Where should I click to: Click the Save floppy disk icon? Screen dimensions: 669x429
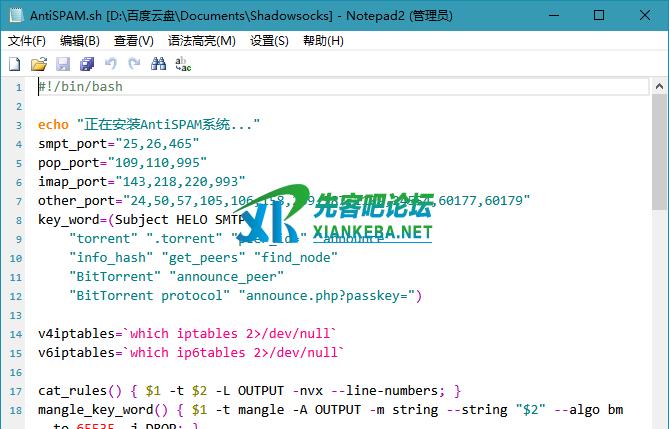tap(62, 64)
